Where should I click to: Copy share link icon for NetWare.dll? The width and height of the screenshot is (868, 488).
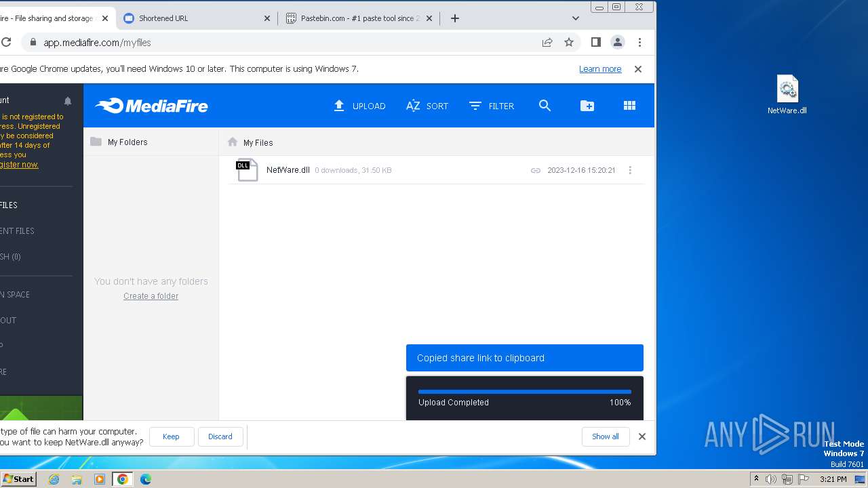[536, 171]
